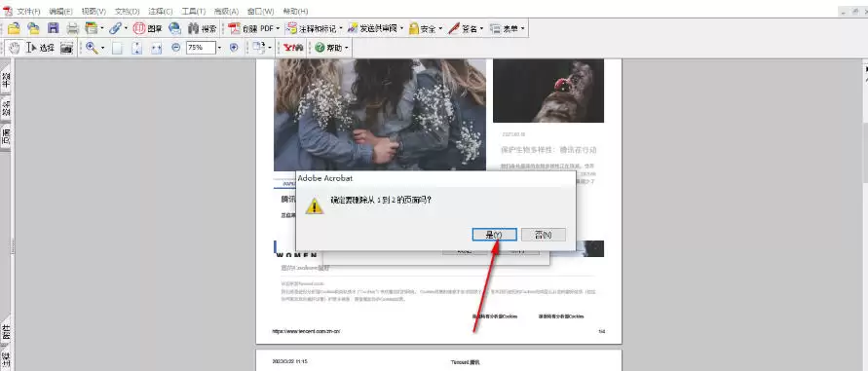Click the Open folder icon
Viewport: 868px width, 371px height.
pos(14,28)
